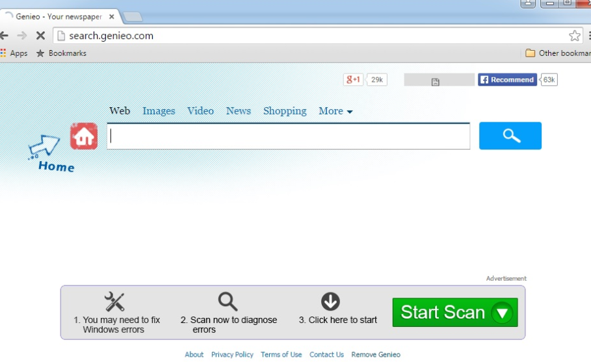Screen dimensions: 591x364
Task: Switch to Shopping search tab
Action: point(285,110)
